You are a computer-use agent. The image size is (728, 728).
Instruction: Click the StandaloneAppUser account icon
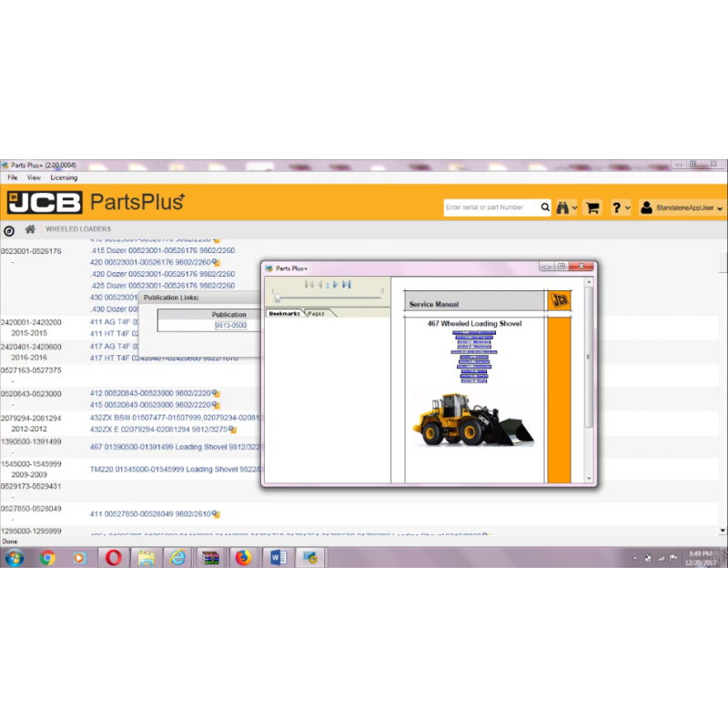click(x=647, y=207)
